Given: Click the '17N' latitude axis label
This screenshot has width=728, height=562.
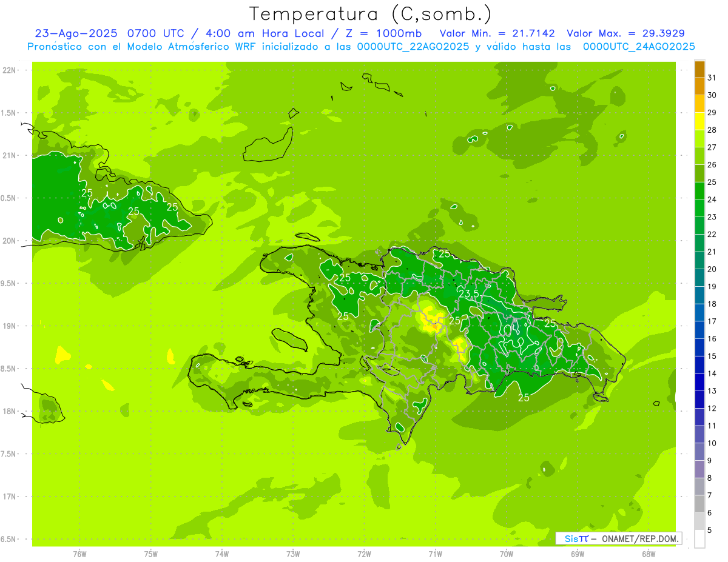Looking at the screenshot, I should (x=9, y=497).
